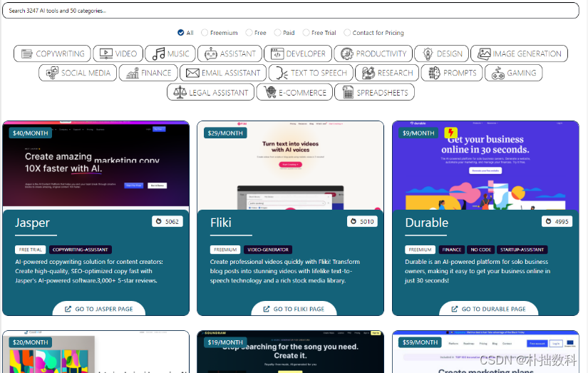Click the E-Commerce shopping cart icon
The width and height of the screenshot is (588, 373).
tap(270, 92)
